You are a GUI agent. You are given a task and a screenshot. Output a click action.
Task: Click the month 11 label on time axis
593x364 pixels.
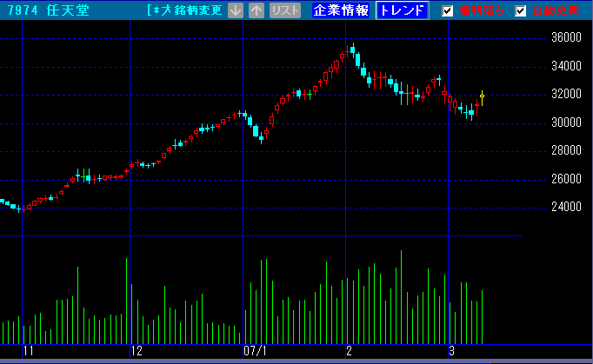(29, 351)
